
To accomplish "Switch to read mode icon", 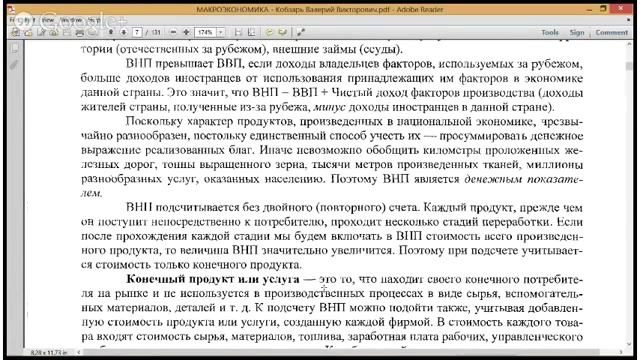I will click(301, 32).
